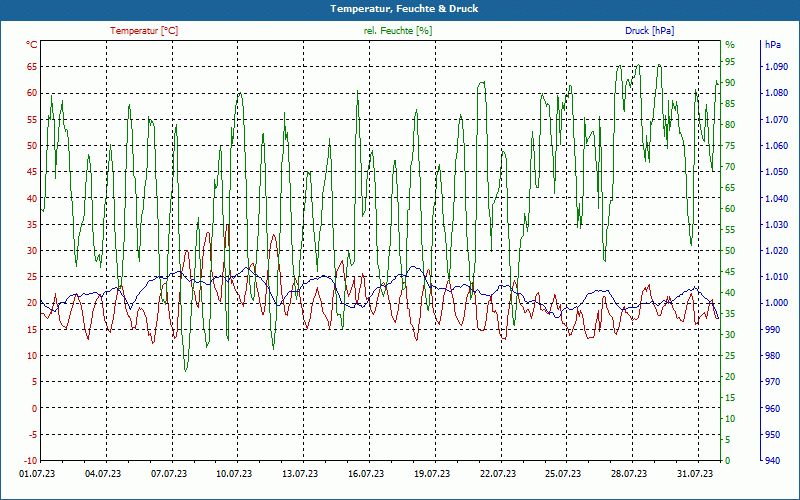Click date label "07.07.23" on time axis
The width and height of the screenshot is (800, 500).
pos(169,474)
